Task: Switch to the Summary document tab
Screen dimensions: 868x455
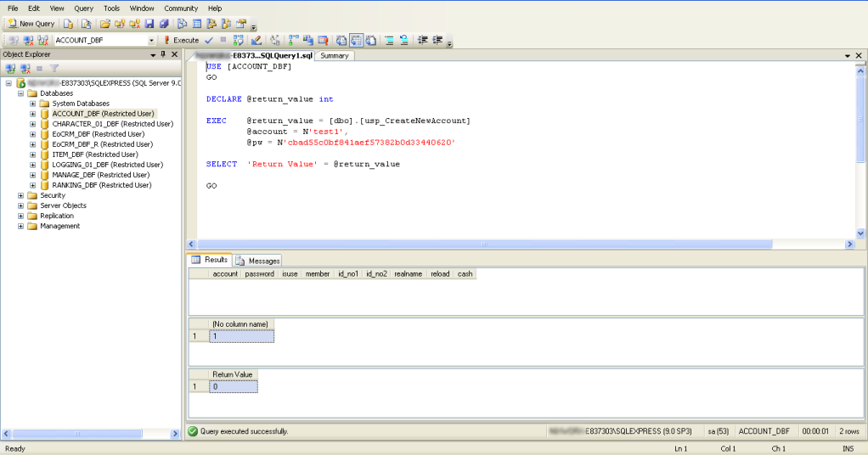Action: coord(335,56)
